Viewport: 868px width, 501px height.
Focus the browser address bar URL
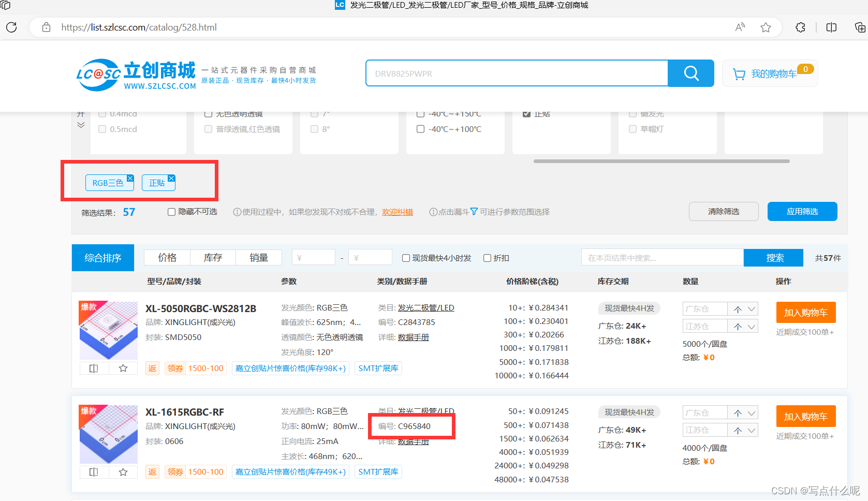tap(139, 27)
